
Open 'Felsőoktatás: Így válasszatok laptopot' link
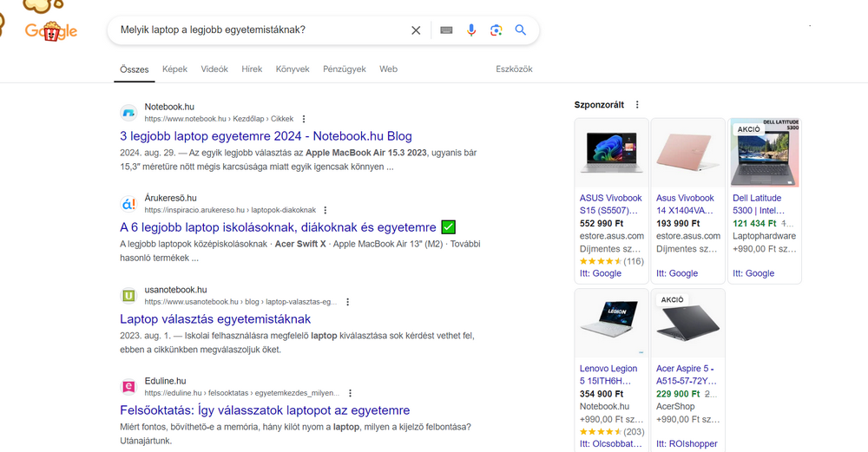coord(265,410)
